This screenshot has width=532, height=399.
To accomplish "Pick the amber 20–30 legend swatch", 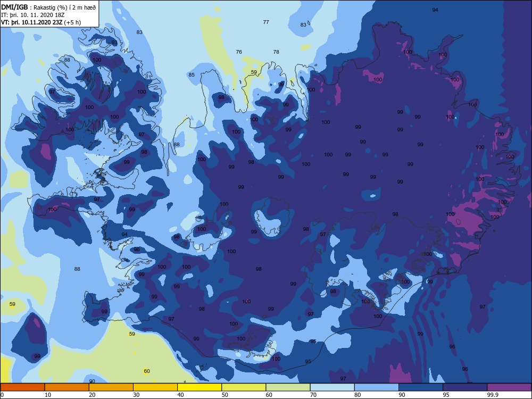I will click(x=111, y=387).
